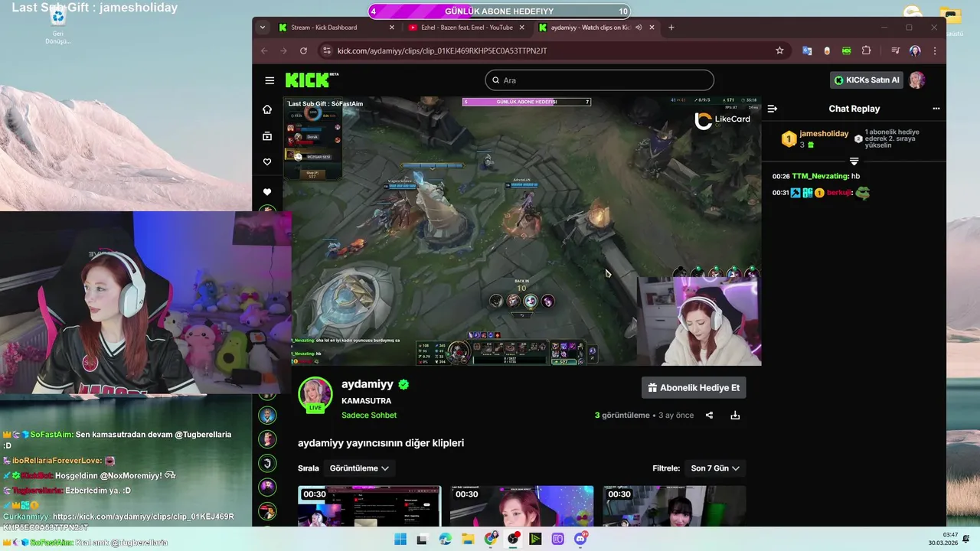The height and width of the screenshot is (551, 980).
Task: Click the Kick logo
Action: [x=308, y=80]
